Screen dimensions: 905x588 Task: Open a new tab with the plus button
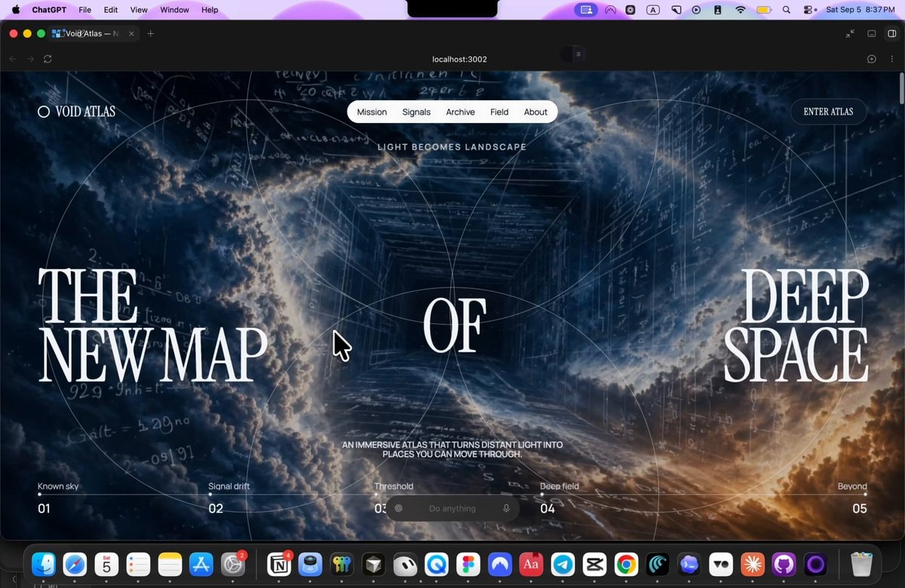tap(150, 33)
